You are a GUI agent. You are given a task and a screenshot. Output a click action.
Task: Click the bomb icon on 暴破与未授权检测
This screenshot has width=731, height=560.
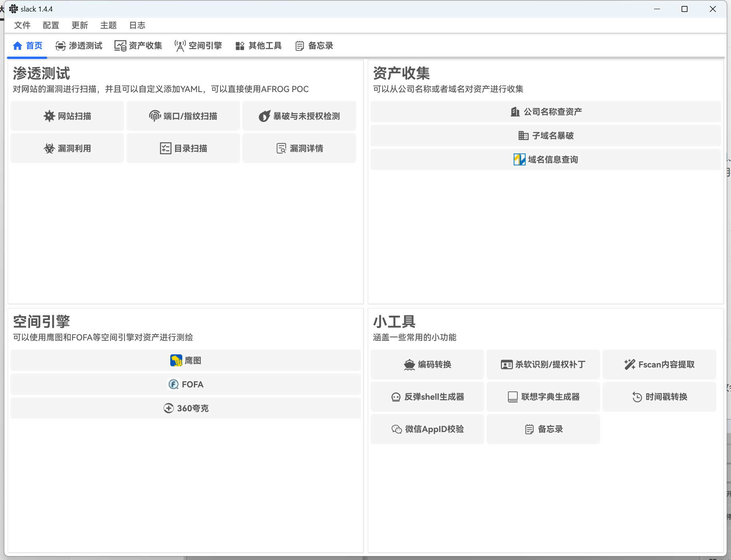[264, 116]
